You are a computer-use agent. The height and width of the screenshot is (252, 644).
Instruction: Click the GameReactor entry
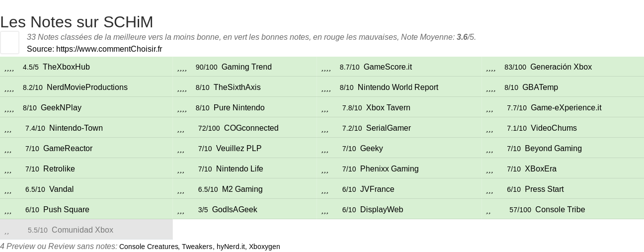(x=68, y=149)
